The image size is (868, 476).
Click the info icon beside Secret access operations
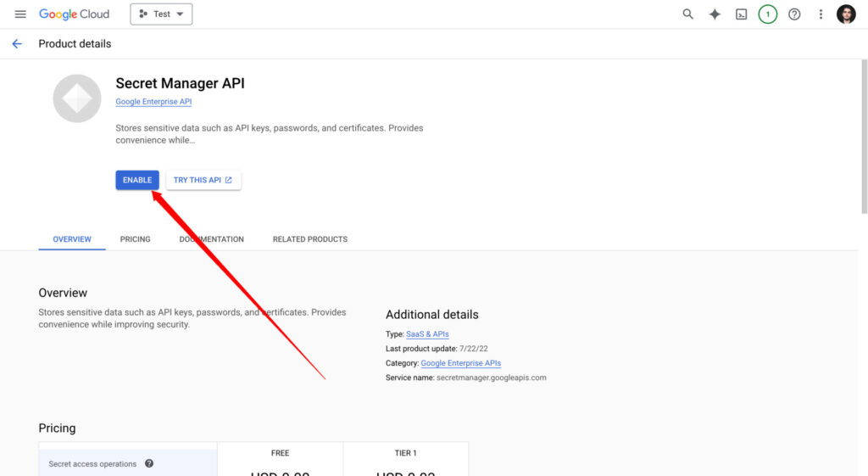point(149,463)
